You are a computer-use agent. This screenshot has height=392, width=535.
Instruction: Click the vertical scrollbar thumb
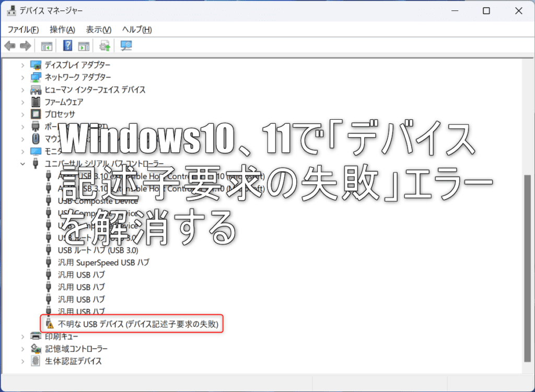pos(527,268)
